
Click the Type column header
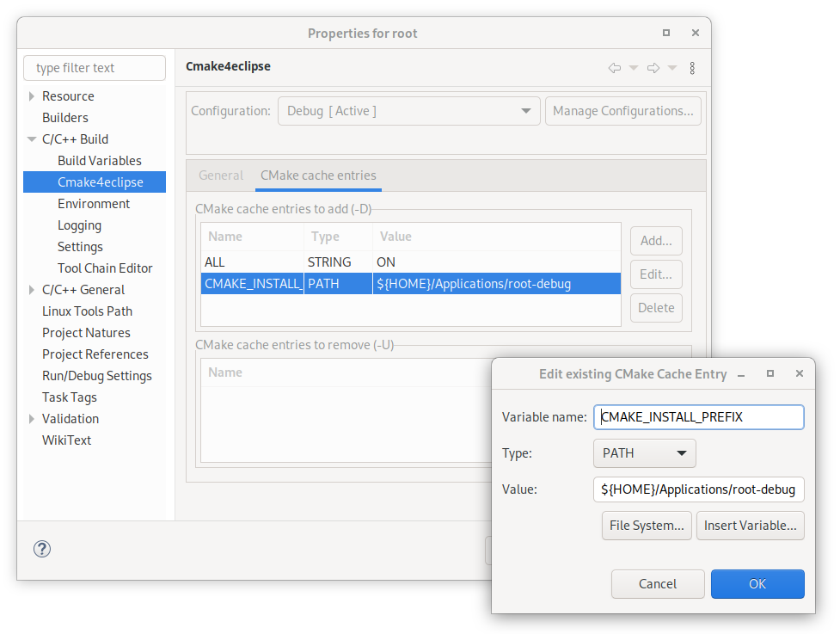[x=338, y=237]
